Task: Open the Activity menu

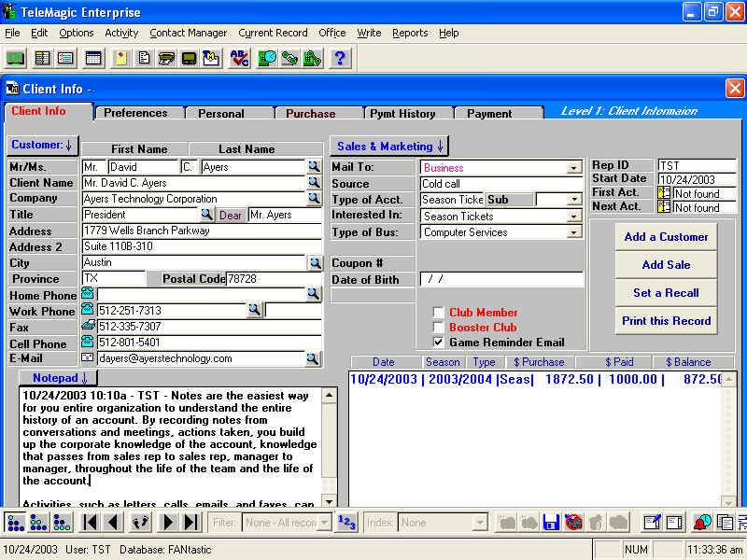Action: tap(121, 33)
